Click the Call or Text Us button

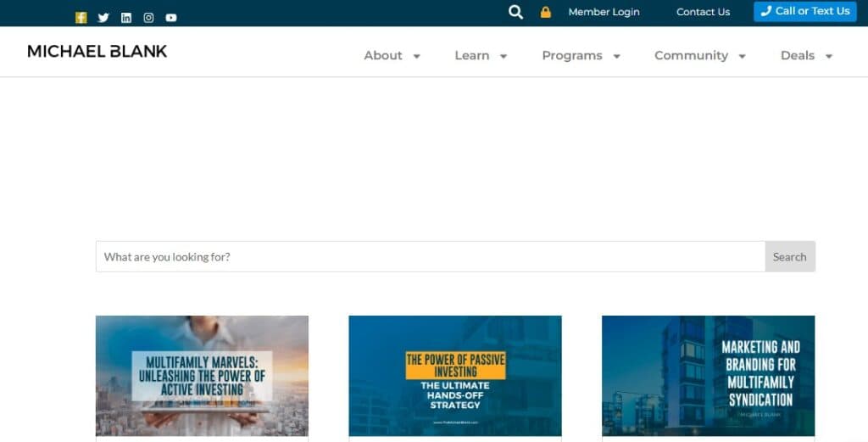(x=805, y=11)
